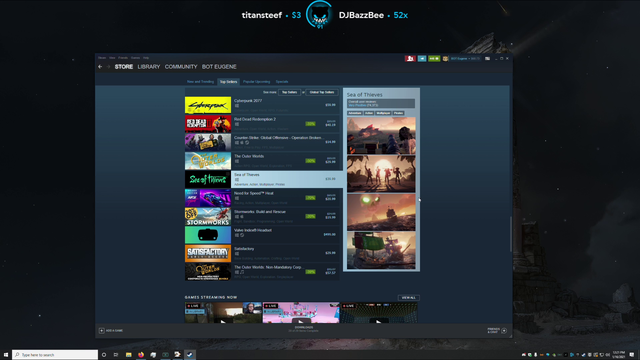Screen dimensions: 640x360
Task: Select the Top Sellers tab
Action: 228,82
